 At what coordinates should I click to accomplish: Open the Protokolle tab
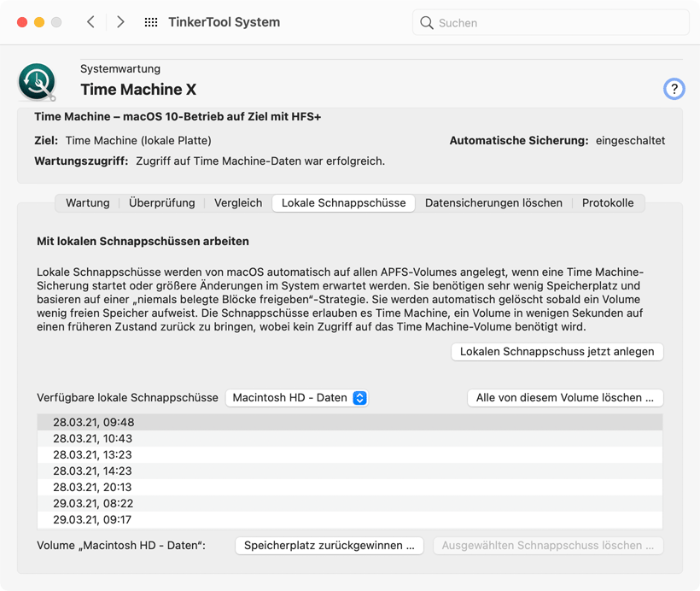click(x=608, y=202)
